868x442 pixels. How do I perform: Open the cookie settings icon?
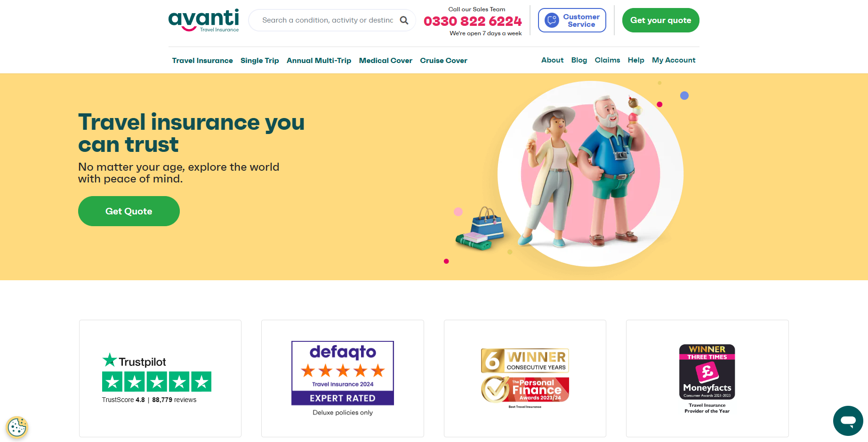tap(17, 427)
